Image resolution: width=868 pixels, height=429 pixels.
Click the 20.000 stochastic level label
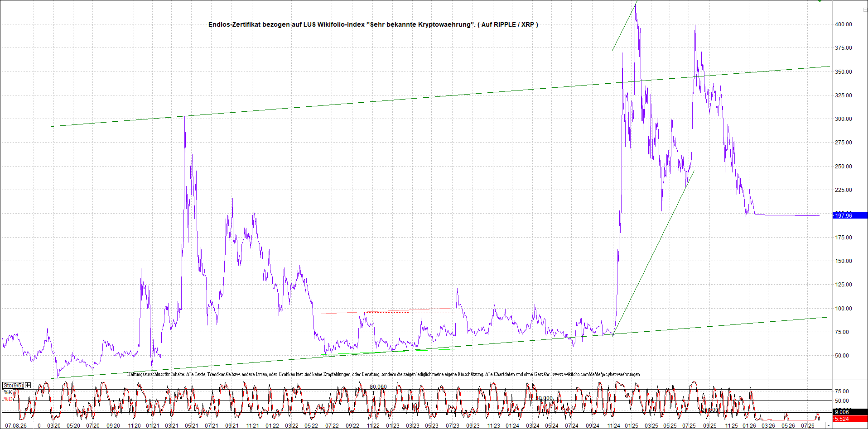pos(710,410)
